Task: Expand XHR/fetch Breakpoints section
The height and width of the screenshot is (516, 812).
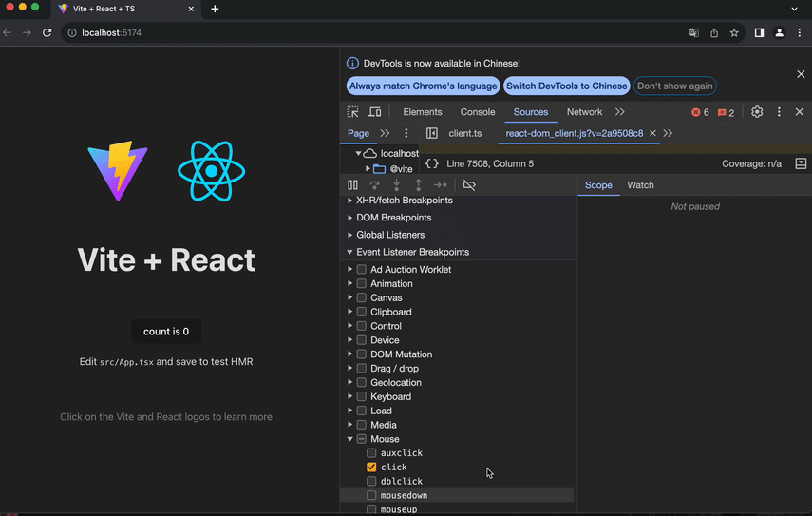Action: (350, 200)
